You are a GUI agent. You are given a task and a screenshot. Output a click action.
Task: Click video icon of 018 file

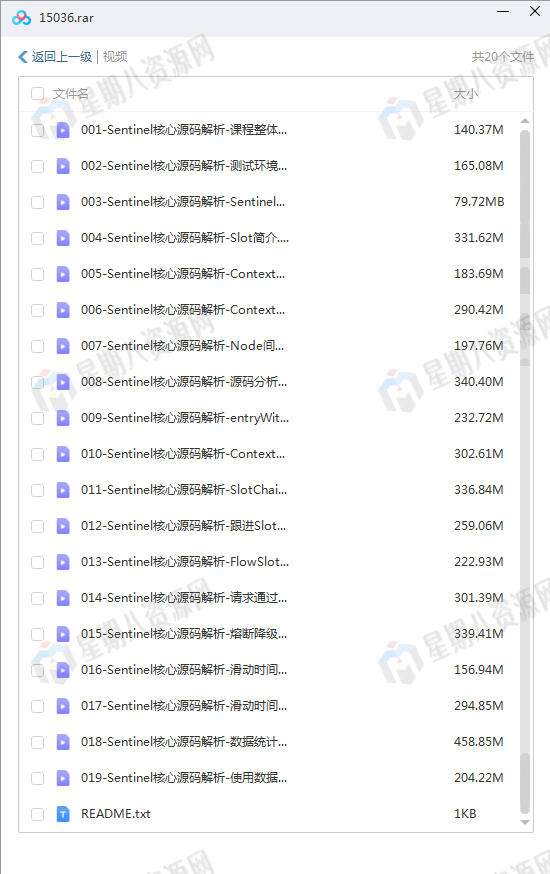click(63, 742)
